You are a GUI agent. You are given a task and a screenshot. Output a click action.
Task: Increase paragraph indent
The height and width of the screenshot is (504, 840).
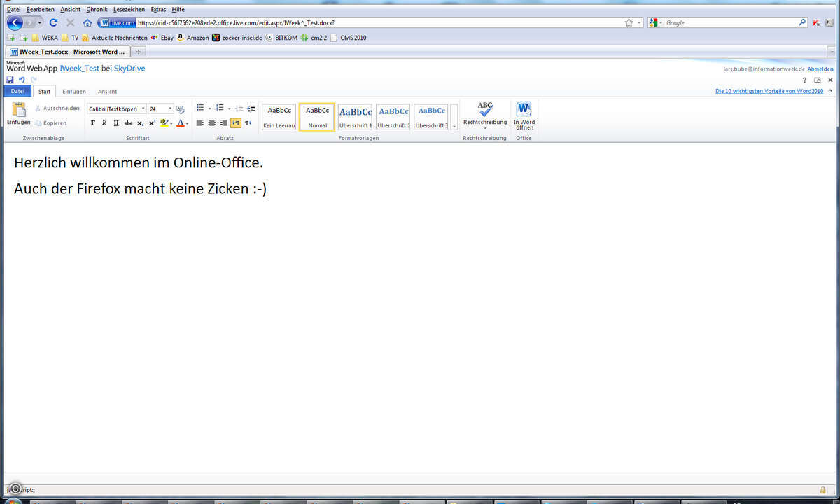[251, 108]
